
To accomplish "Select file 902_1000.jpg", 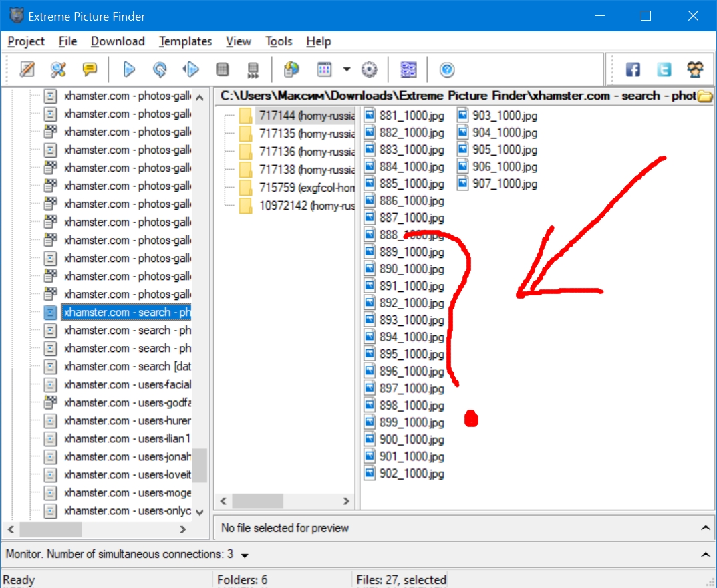I will [x=412, y=473].
